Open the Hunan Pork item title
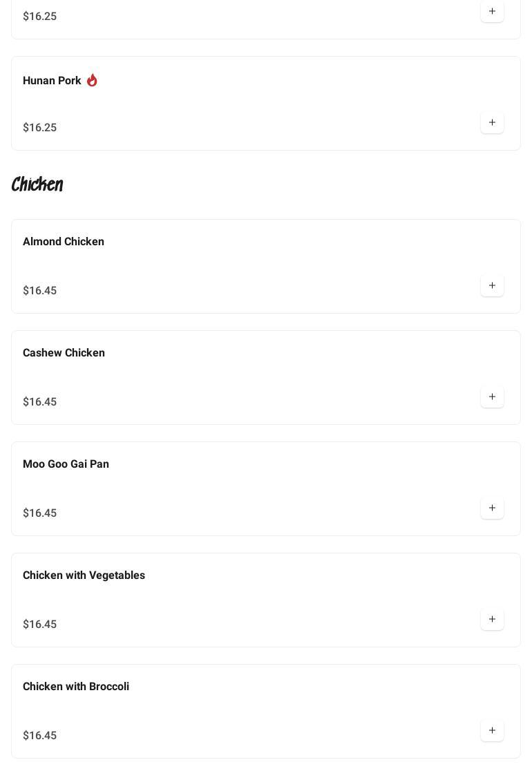This screenshot has height=771, width=532. point(52,81)
